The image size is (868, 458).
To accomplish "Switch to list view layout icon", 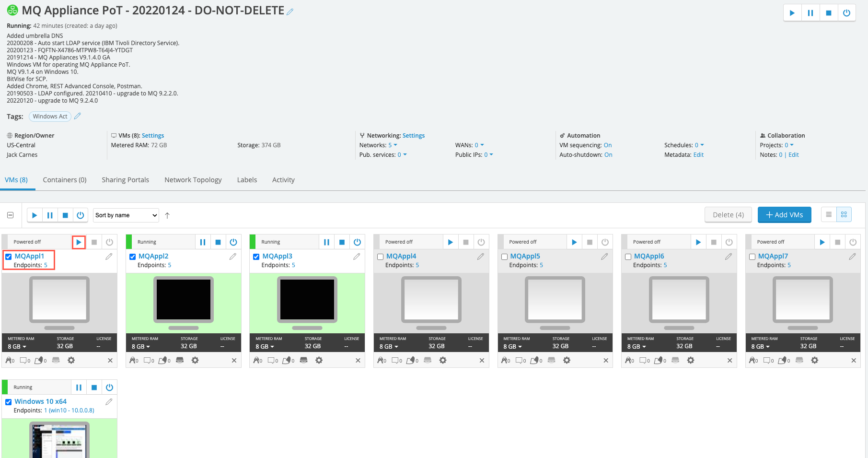I will (829, 215).
